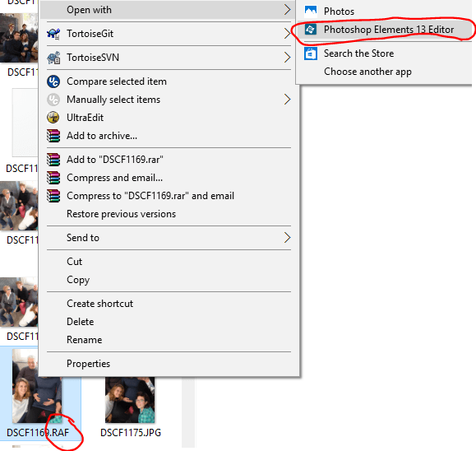This screenshot has width=476, height=451.
Task: Click the Photos app icon in submenu
Action: (x=311, y=12)
